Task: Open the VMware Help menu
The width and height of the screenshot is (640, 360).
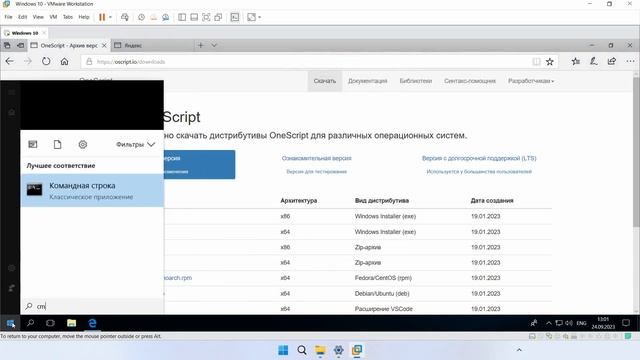Action: pyautogui.click(x=84, y=17)
